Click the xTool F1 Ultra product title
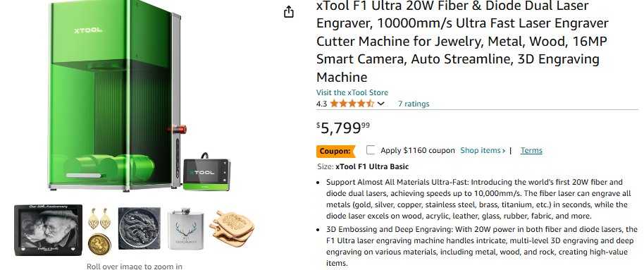 click(462, 41)
